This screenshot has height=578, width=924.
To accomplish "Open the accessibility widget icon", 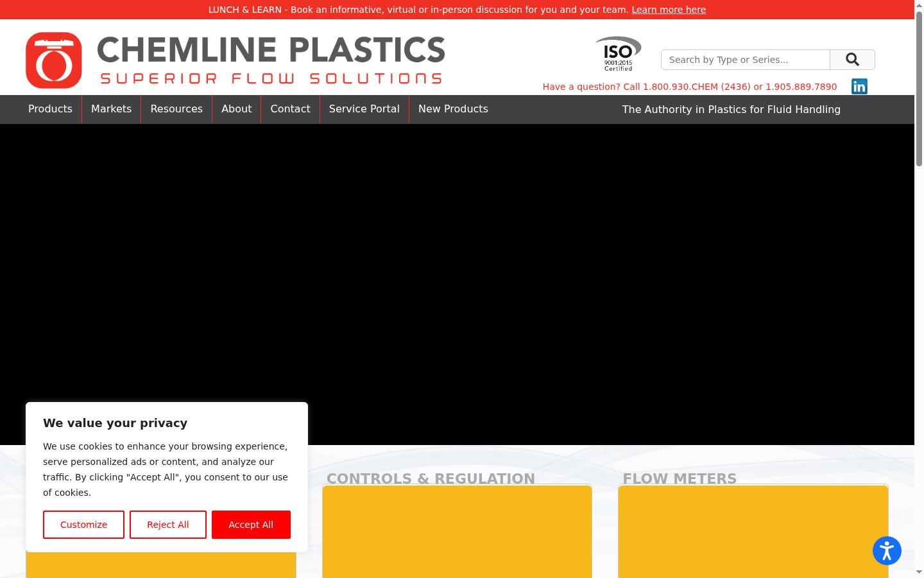I will pyautogui.click(x=887, y=550).
